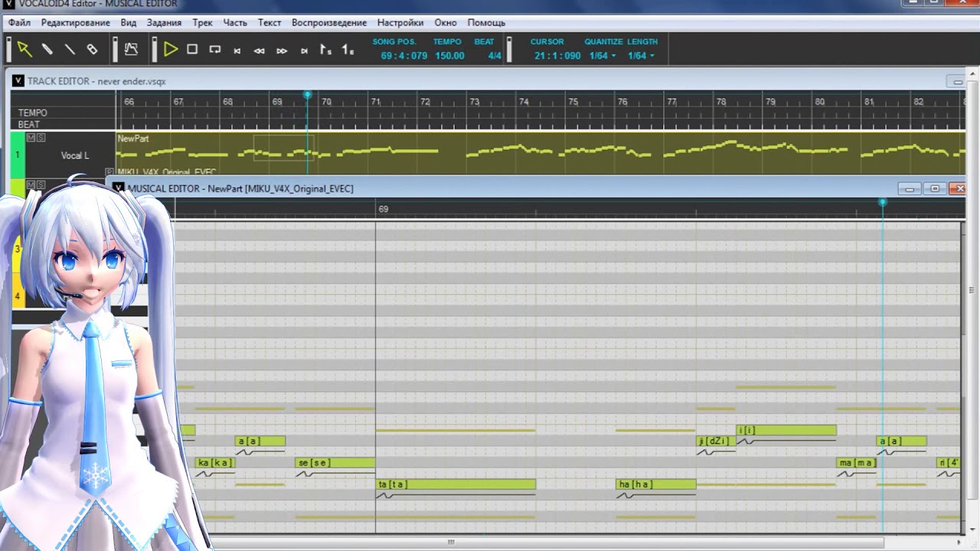
Task: Stop playback with the square button
Action: pos(192,50)
